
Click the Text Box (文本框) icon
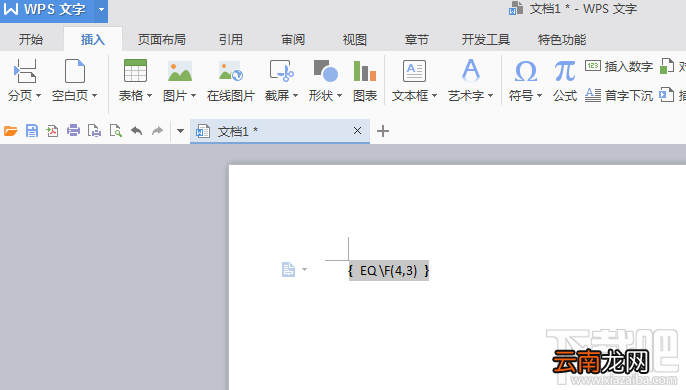pos(414,71)
